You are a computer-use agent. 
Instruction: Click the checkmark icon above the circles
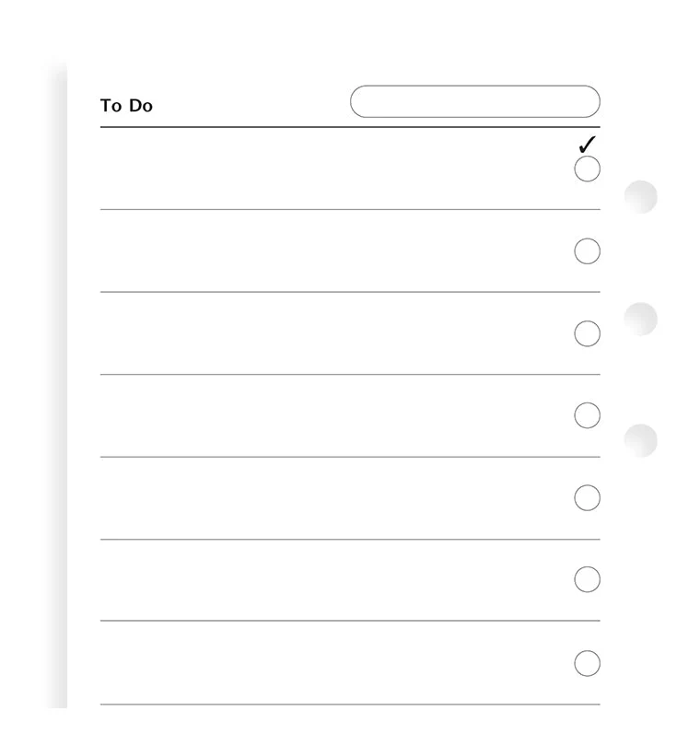(587, 145)
